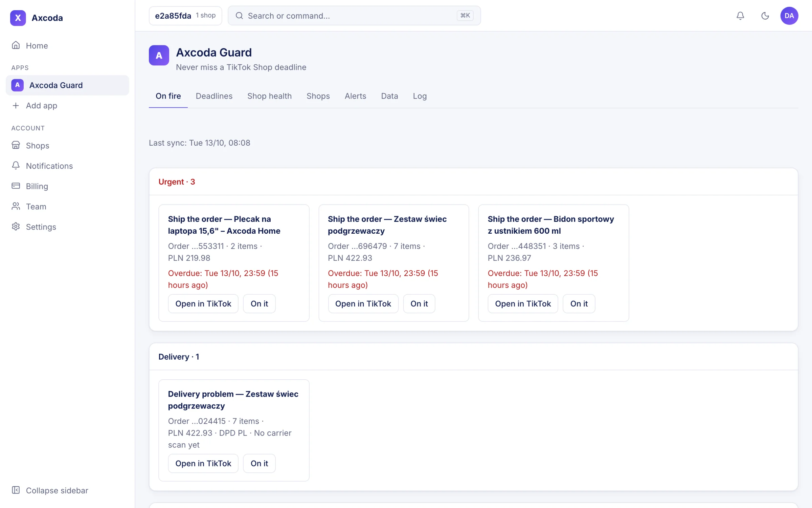Open Bidon sportowy order in TikTok
Viewport: 812px width, 508px height.
click(523, 303)
